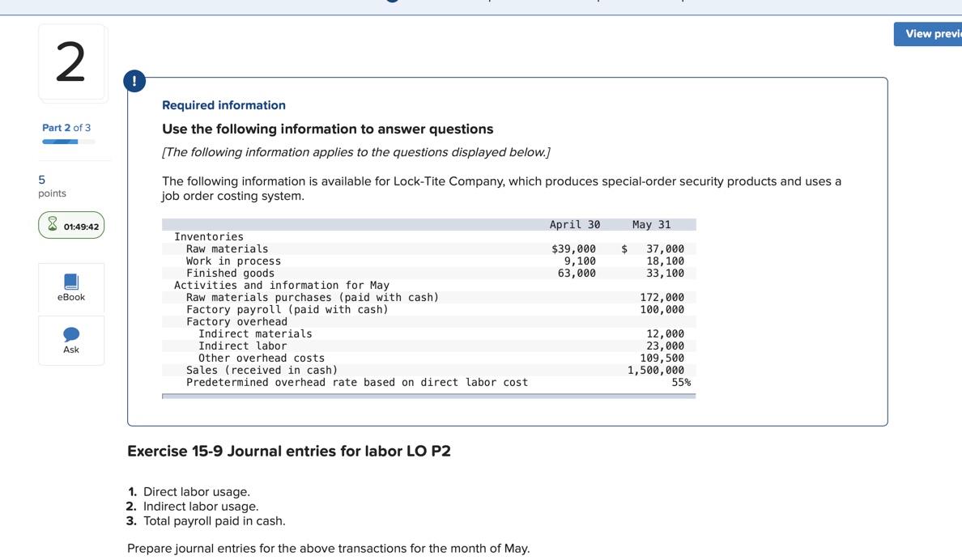This screenshot has width=962, height=560.
Task: Click the eBook text label
Action: [71, 297]
